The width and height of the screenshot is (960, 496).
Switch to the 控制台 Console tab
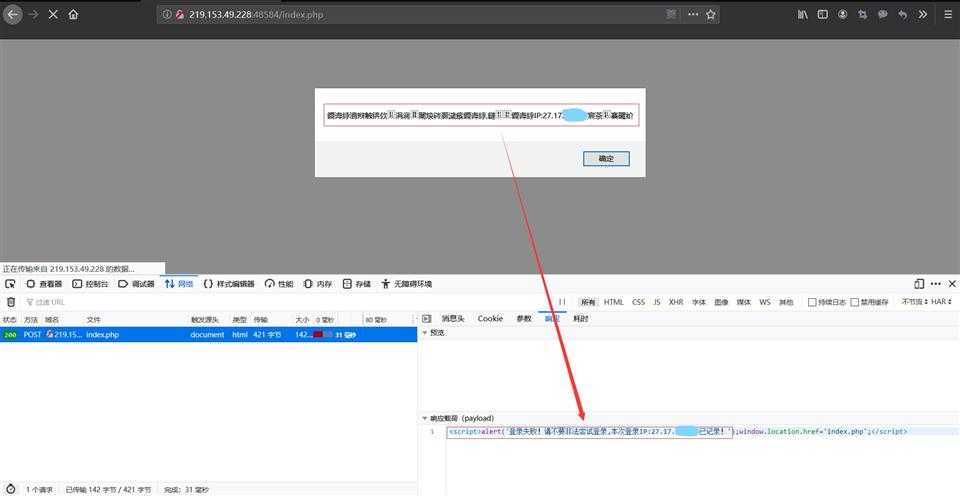(91, 284)
